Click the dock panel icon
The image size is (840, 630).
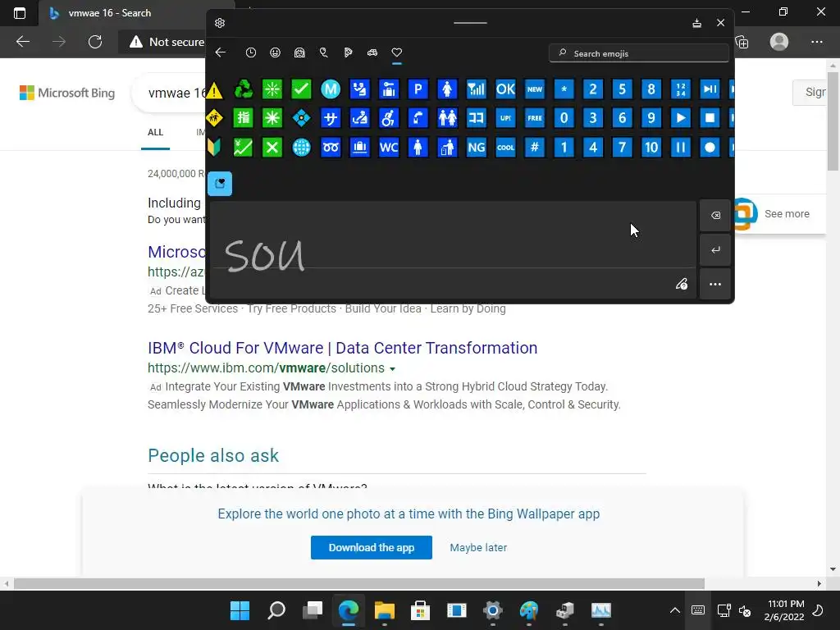[x=696, y=23]
